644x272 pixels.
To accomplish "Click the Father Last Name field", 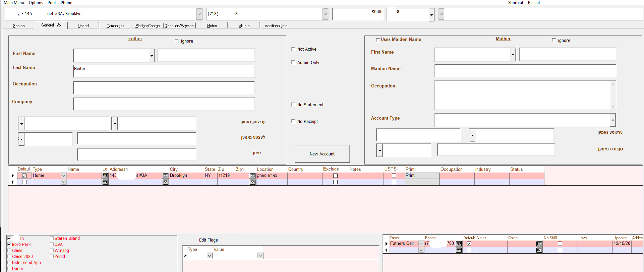I will (164, 71).
